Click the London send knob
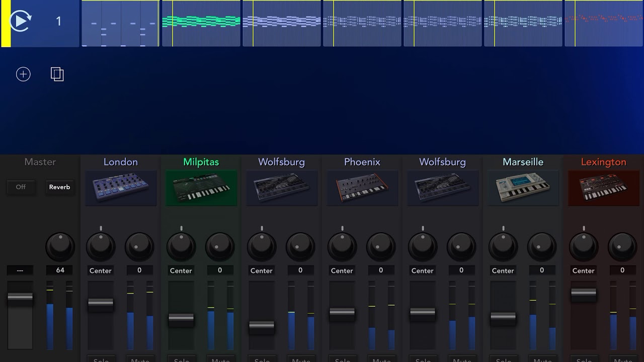The width and height of the screenshot is (644, 362). pyautogui.click(x=139, y=247)
